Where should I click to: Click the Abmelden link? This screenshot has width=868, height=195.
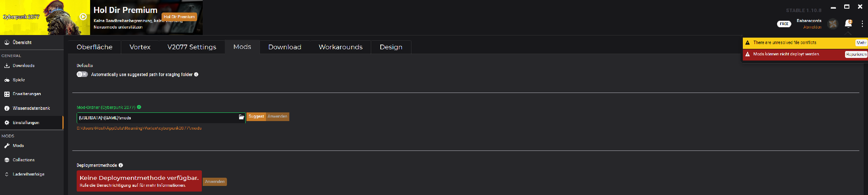coord(812,27)
